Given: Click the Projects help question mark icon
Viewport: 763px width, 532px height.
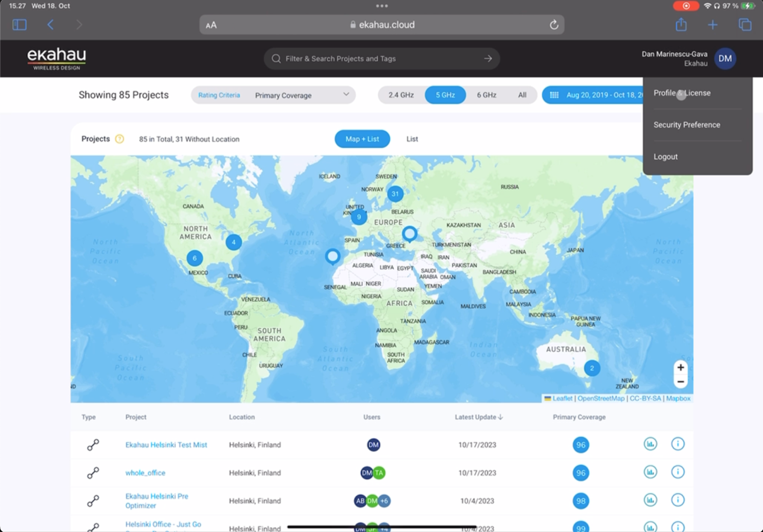Looking at the screenshot, I should pyautogui.click(x=120, y=139).
